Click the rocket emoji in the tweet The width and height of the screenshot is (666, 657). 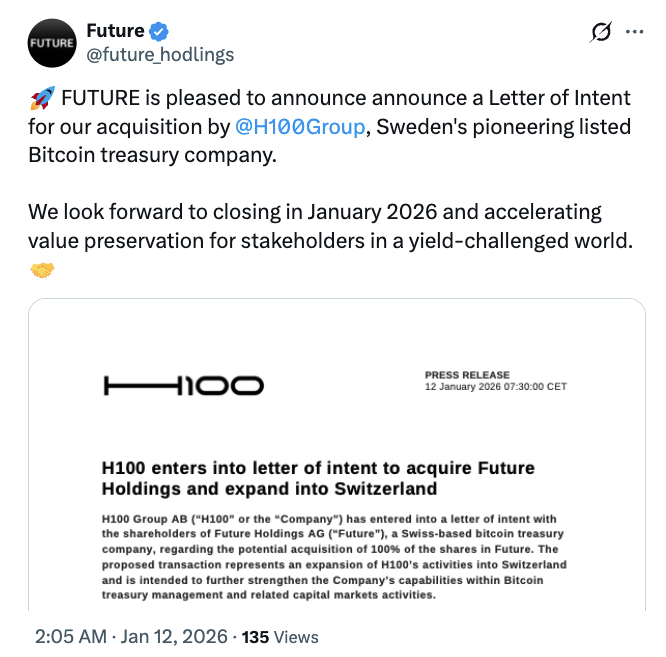point(41,98)
